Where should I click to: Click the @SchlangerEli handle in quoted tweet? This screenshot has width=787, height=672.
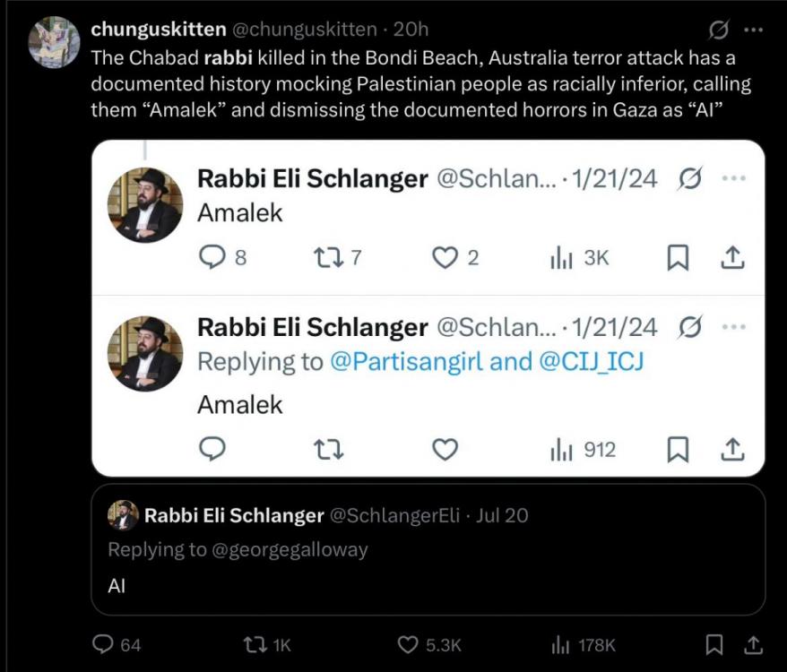394,515
